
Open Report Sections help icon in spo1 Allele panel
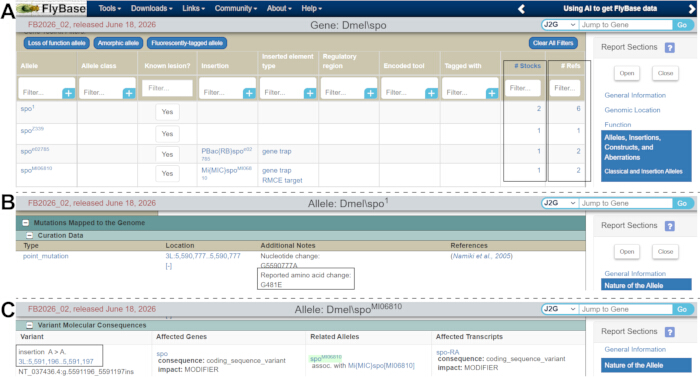pos(670,226)
